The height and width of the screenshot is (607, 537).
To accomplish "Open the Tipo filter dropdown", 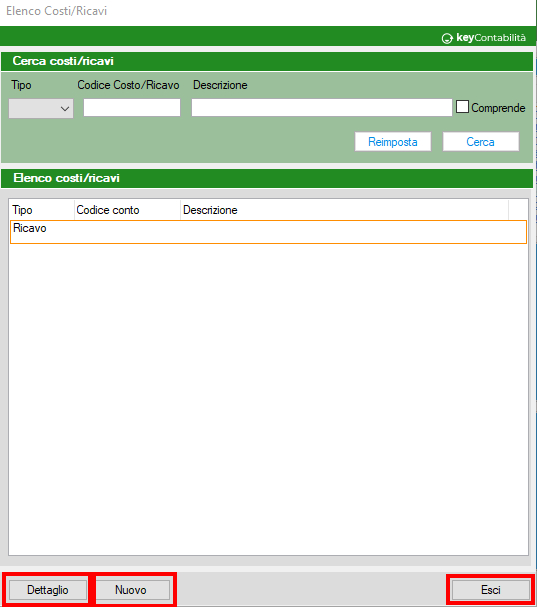I will coord(41,108).
